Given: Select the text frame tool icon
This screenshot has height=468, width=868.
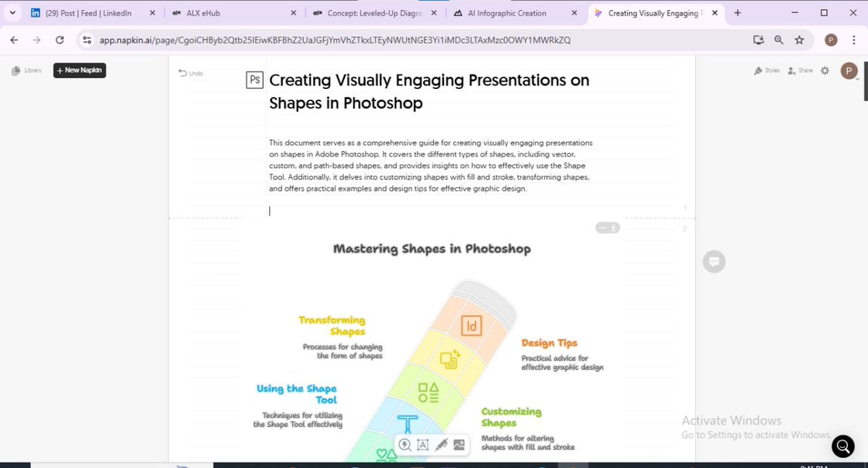Looking at the screenshot, I should 423,445.
